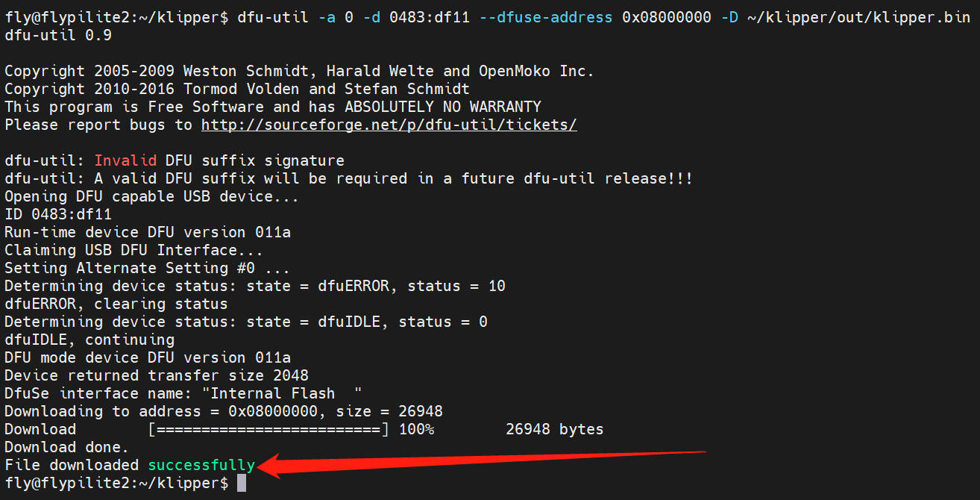The height and width of the screenshot is (500, 980).
Task: Click the "Download done." line
Action: coord(66,447)
